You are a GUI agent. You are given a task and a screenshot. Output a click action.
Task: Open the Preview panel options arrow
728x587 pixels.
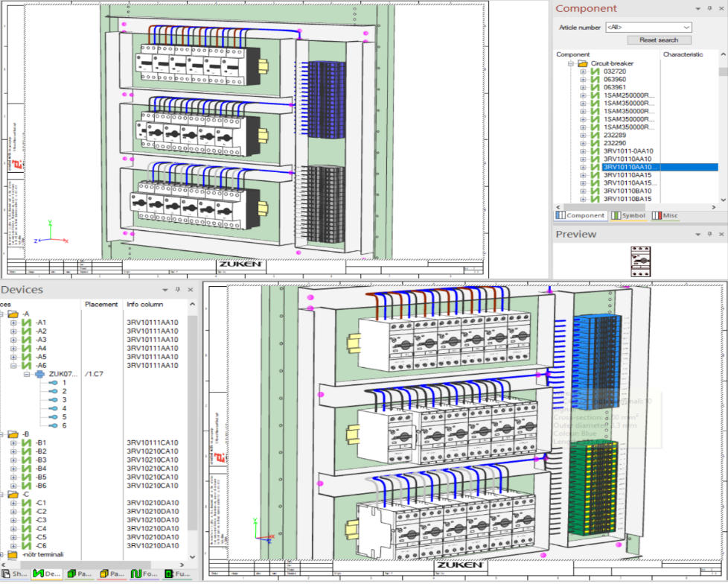coord(697,235)
